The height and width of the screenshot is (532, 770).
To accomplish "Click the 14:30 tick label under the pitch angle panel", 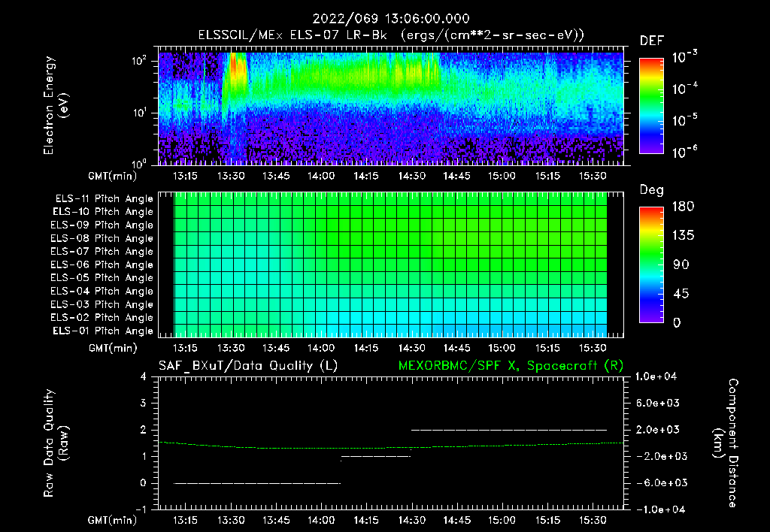I will pos(411,348).
